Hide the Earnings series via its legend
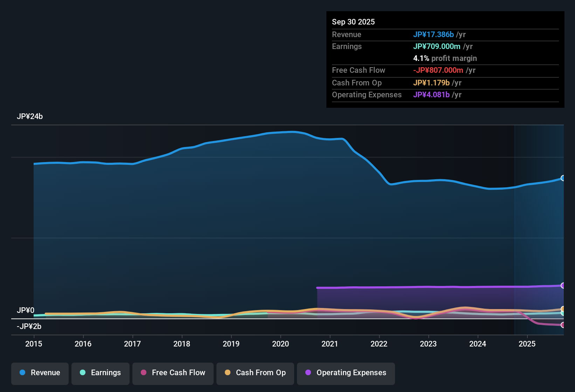The image size is (575, 392). click(x=100, y=373)
